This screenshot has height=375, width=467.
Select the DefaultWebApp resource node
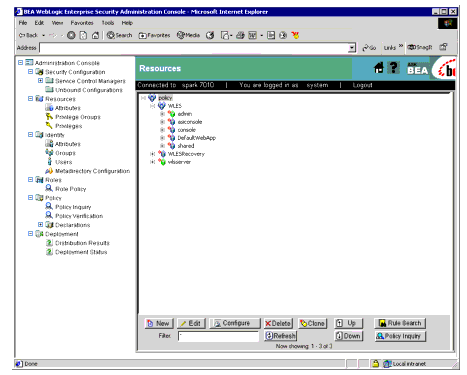[x=196, y=138]
